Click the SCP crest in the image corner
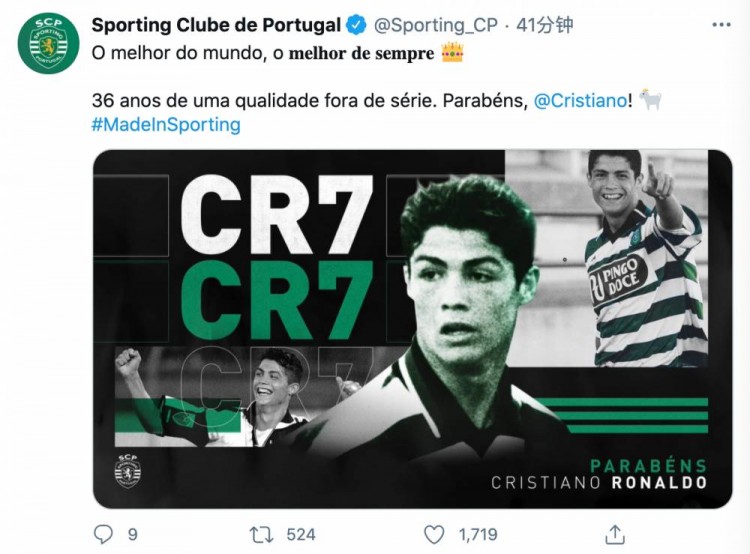This screenshot has width=750, height=554. [128, 471]
